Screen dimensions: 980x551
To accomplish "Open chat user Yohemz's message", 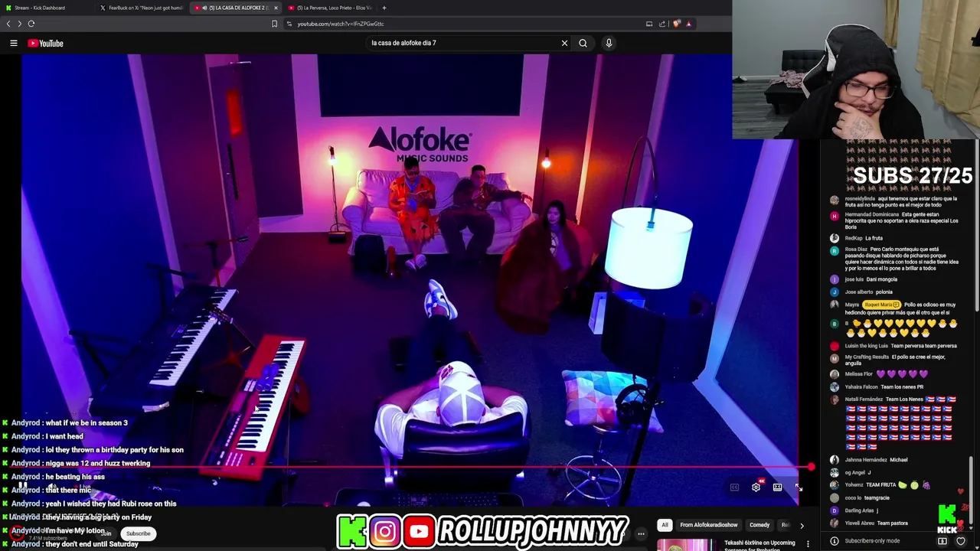I will point(888,485).
